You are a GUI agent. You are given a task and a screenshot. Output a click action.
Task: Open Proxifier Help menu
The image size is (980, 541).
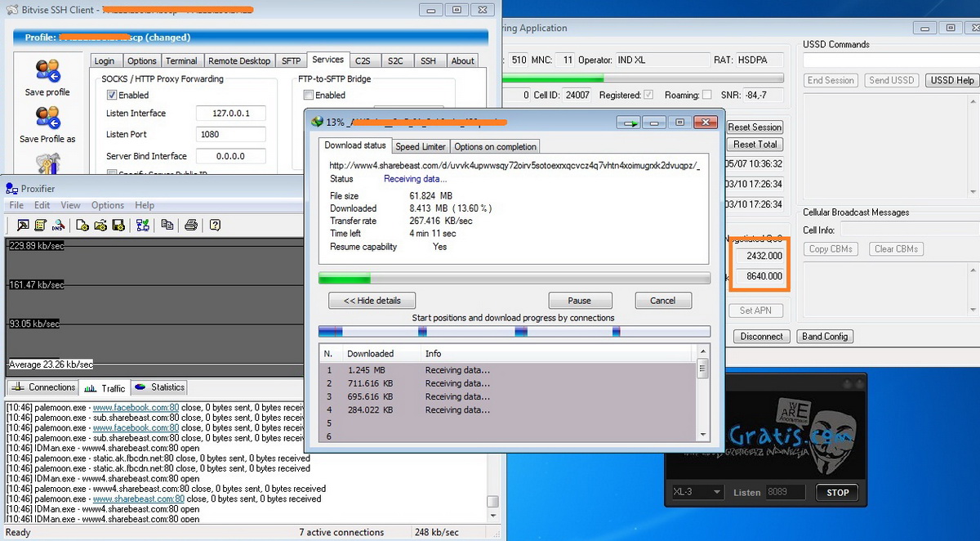coord(145,205)
